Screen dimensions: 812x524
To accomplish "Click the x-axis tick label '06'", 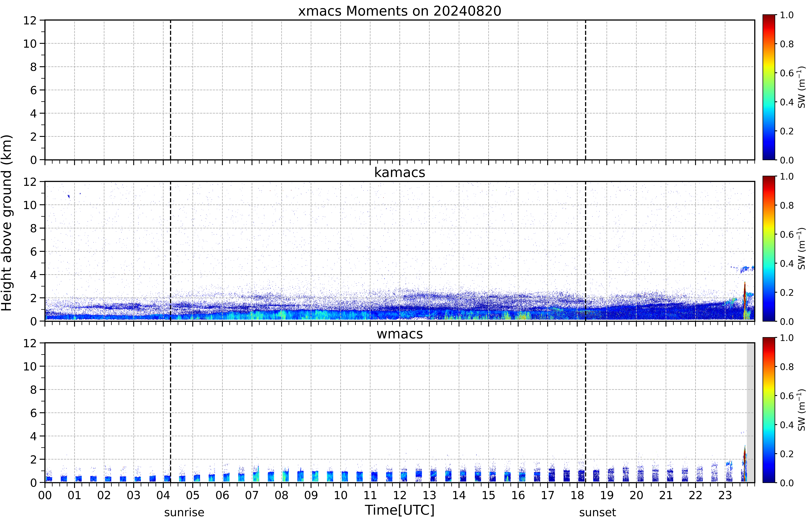I will point(222,495).
